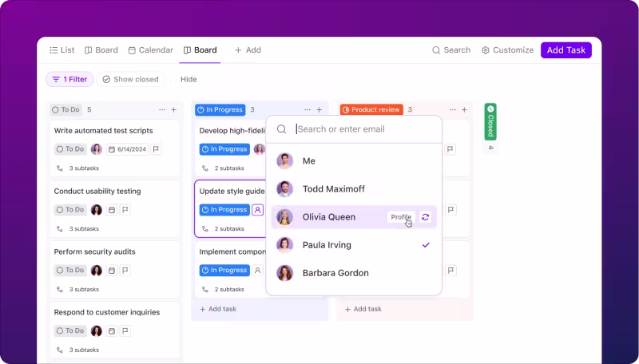Set priority flag on Conduct usability testing
The image size is (639, 364).
click(x=125, y=210)
